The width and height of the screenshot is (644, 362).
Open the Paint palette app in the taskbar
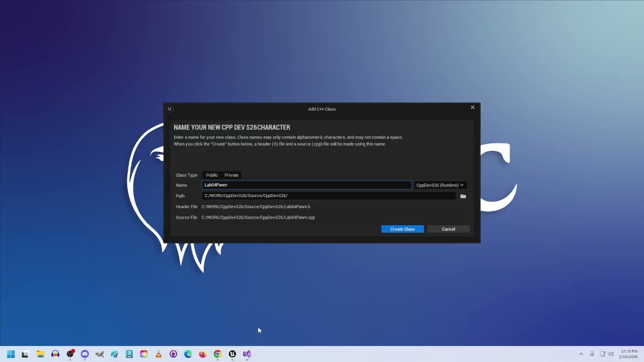click(x=115, y=354)
